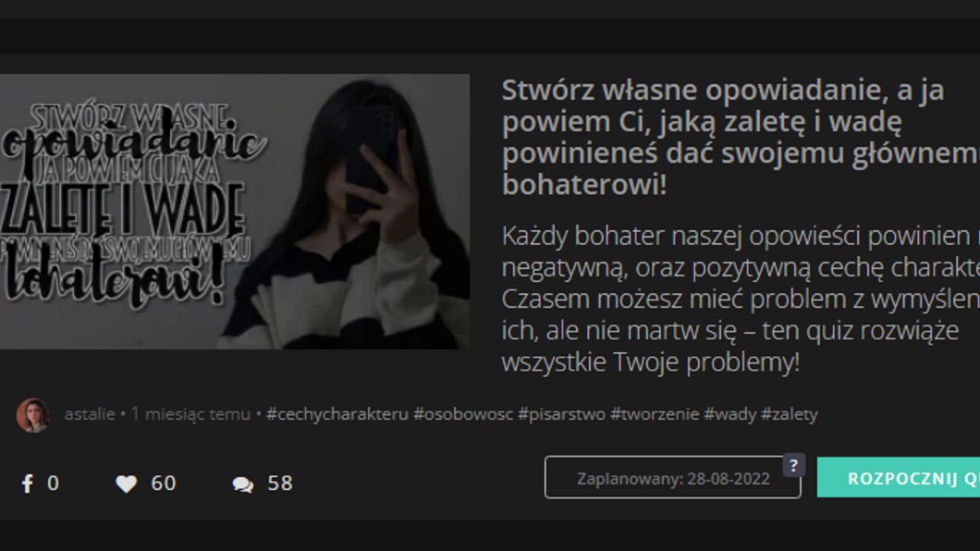Open the quiz cover thumbnail image

(235, 212)
